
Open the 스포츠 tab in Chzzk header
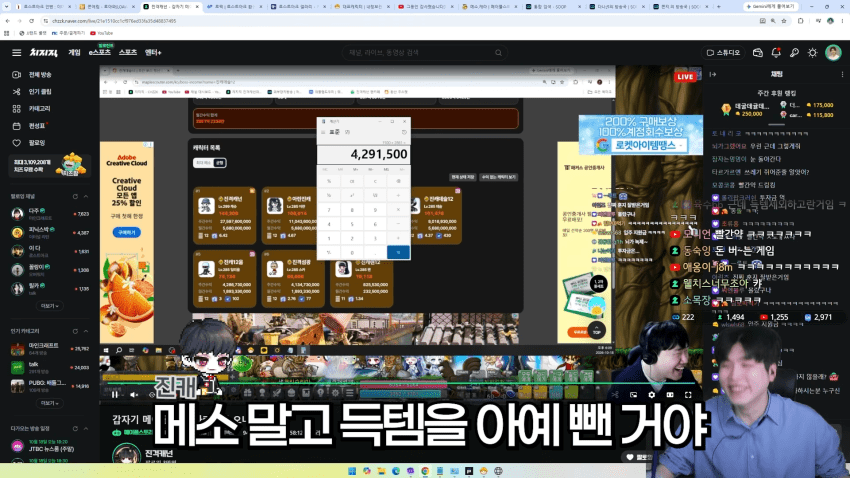[x=128, y=53]
